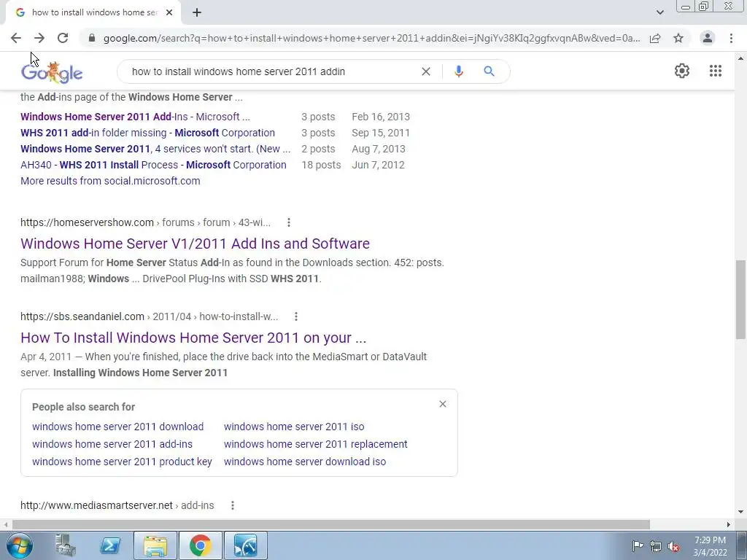Open the Action Center flag icon
Viewport: 747px width, 560px height.
tap(638, 546)
